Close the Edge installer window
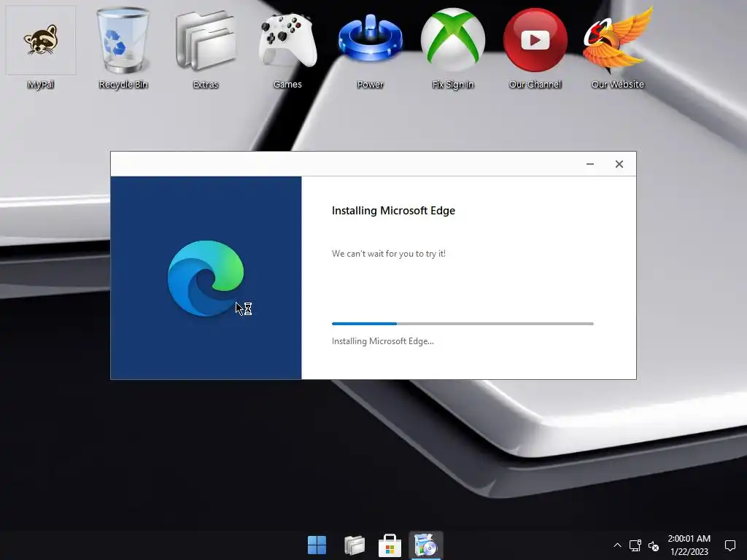The width and height of the screenshot is (747, 560). pyautogui.click(x=619, y=164)
